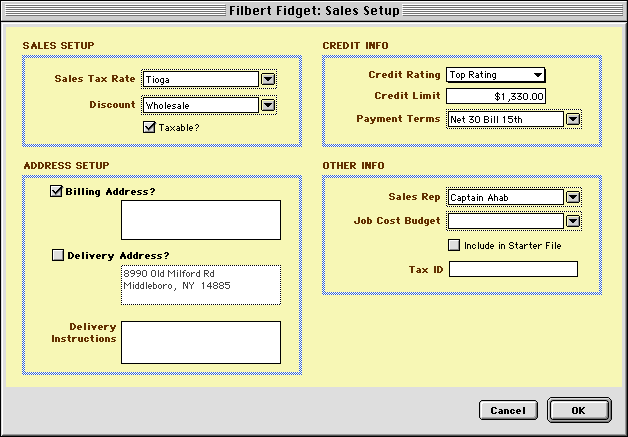Uncheck the Taxable? checkbox
The width and height of the screenshot is (628, 437).
[x=149, y=127]
